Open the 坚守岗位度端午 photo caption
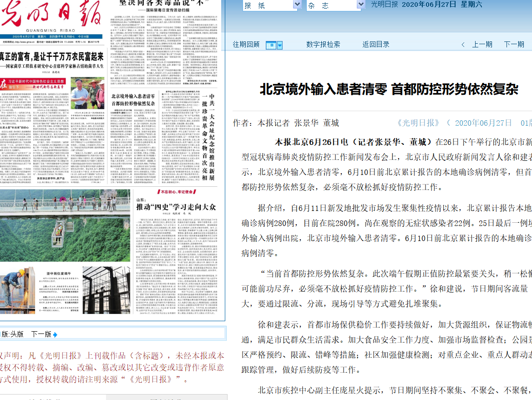Screen dimensions: 532x400 pyautogui.click(x=59, y=273)
